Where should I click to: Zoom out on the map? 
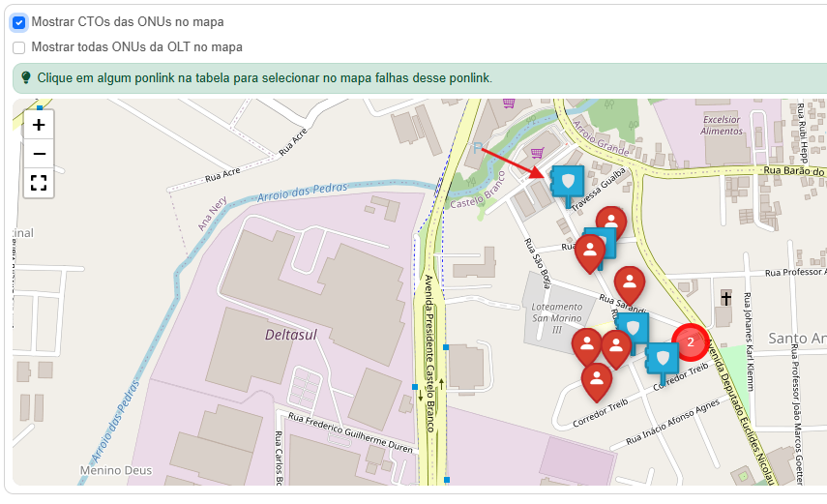coord(39,154)
